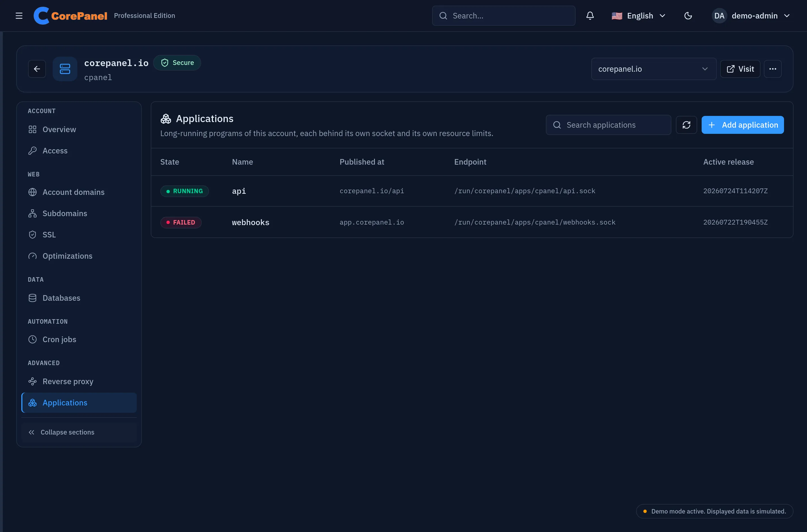The height and width of the screenshot is (532, 807).
Task: Click release 20260722T190455Z
Action: click(735, 222)
